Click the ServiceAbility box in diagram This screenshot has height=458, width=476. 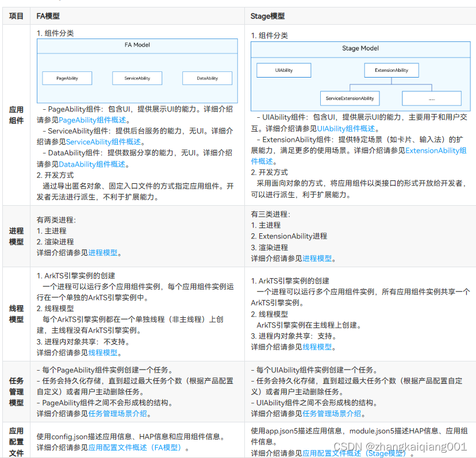click(x=137, y=78)
